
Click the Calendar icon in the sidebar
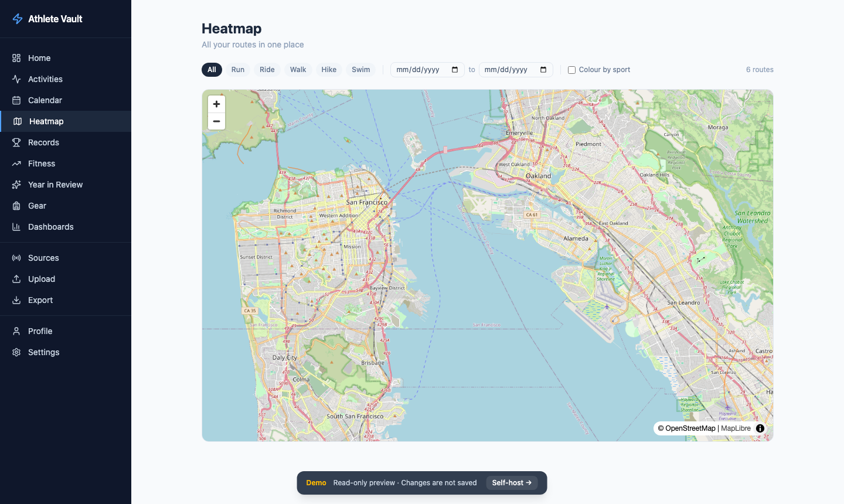(16, 100)
